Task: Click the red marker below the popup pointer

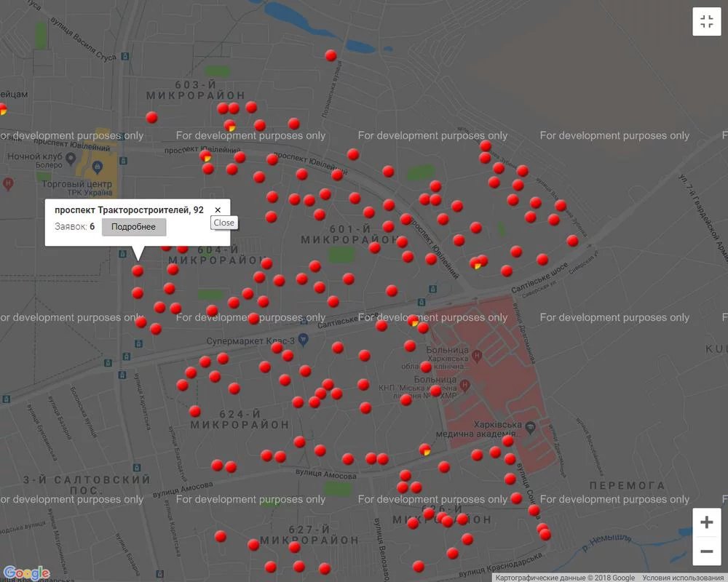Action: (137, 271)
